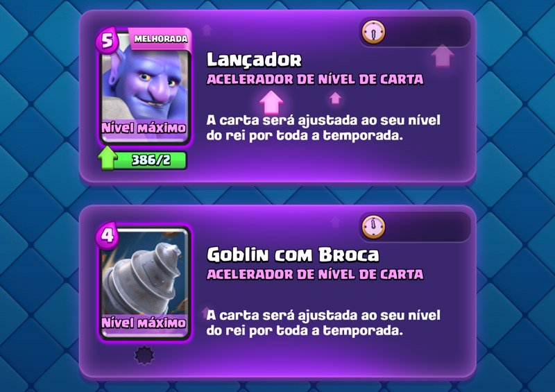The image size is (555, 392).
Task: Tap Nível Máximo label on drill card
Action: (144, 323)
